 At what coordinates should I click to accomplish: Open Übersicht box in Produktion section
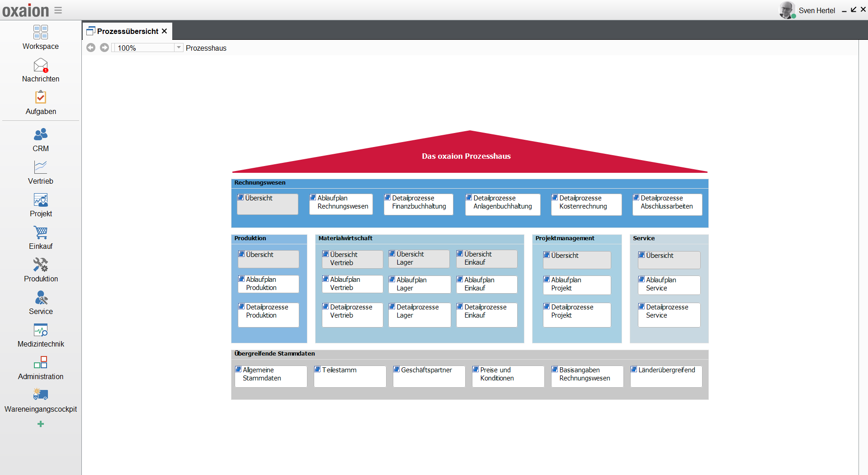[269, 259]
